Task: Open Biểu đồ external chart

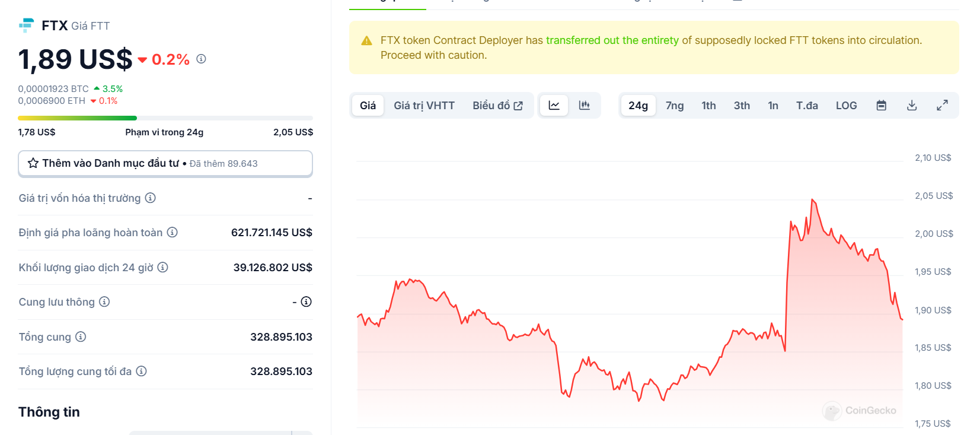Action: click(497, 105)
